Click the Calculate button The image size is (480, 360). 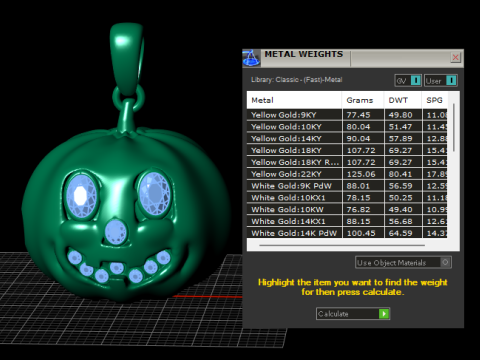click(x=353, y=314)
